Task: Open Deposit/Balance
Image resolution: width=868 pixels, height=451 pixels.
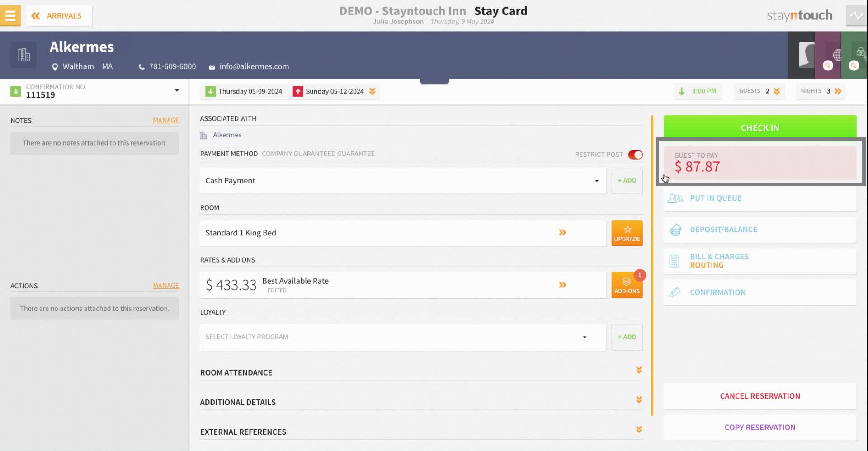Action: click(760, 230)
